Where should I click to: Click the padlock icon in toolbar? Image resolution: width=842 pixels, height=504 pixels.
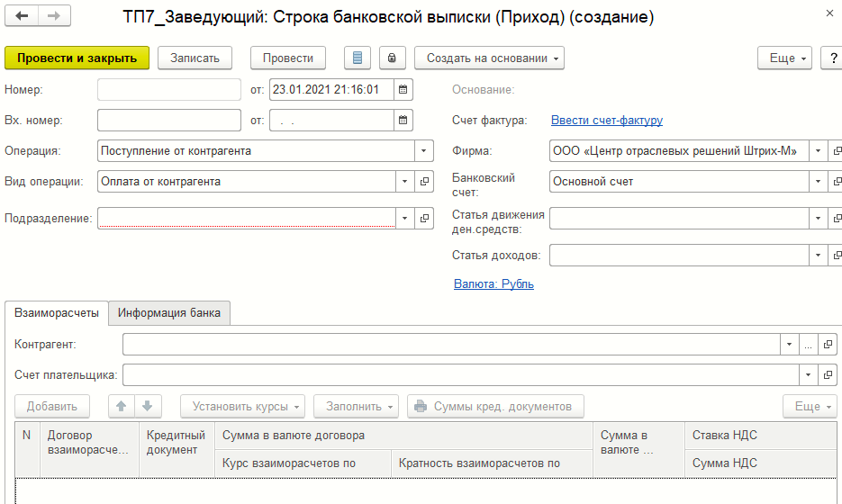pos(392,58)
